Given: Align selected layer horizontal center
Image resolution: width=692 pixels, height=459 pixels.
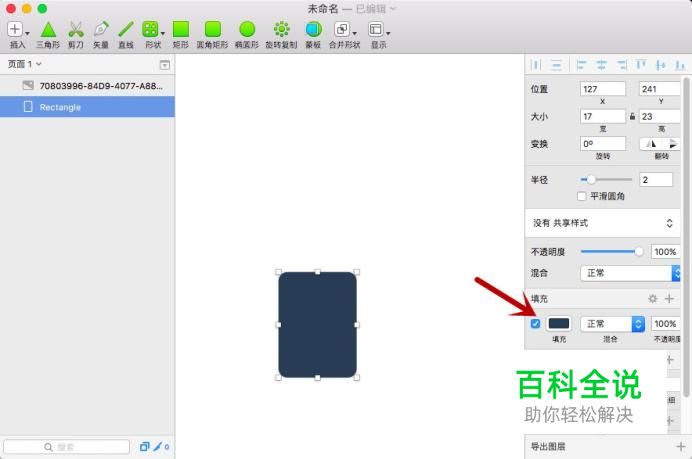Looking at the screenshot, I should tap(602, 65).
